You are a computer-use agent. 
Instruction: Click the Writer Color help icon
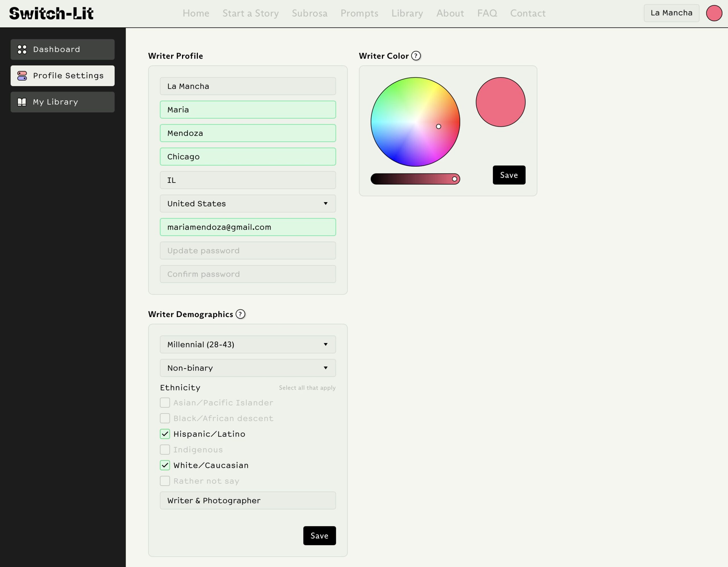point(416,56)
